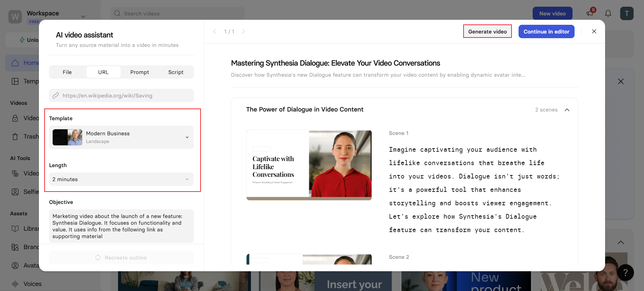Focus the Search videos field

coord(178,13)
